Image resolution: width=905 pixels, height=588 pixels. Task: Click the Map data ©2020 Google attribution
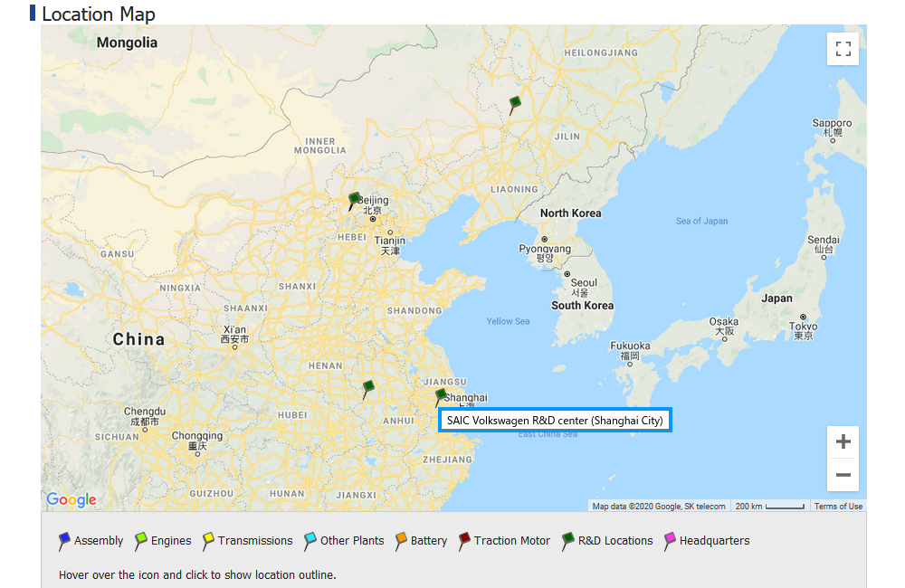tap(659, 506)
